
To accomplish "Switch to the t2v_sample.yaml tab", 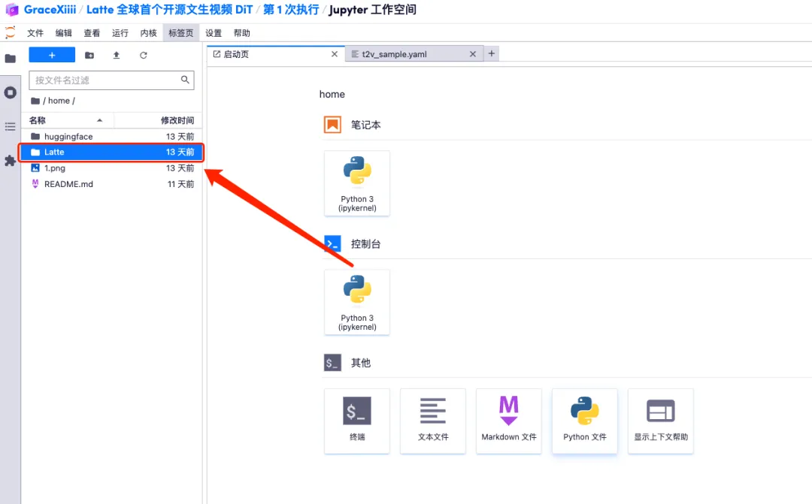I will (404, 54).
